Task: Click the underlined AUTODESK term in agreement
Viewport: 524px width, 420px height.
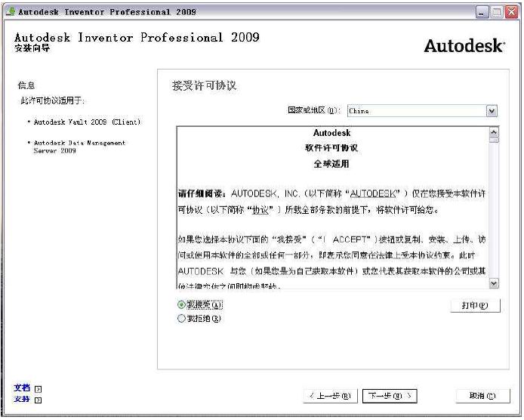Action: click(x=373, y=193)
